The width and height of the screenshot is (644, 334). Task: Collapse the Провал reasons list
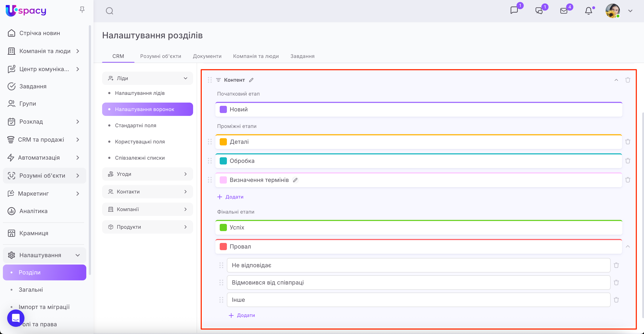coord(627,247)
